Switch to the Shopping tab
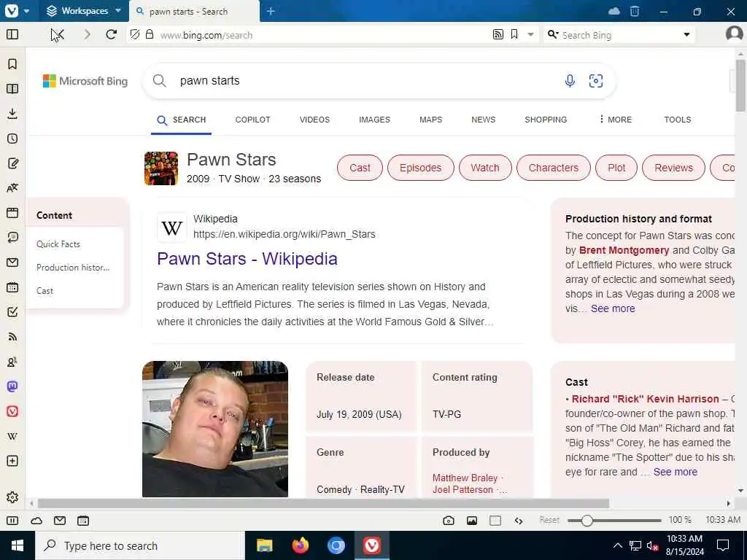 tap(546, 120)
